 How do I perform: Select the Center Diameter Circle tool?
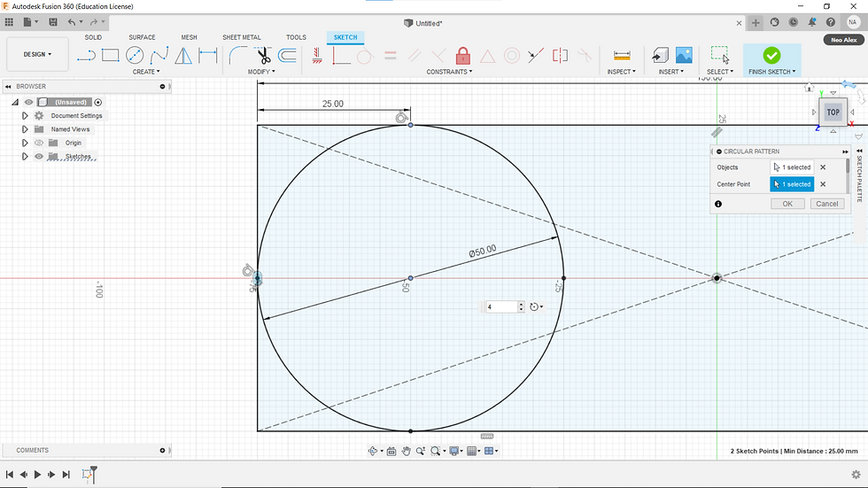[135, 55]
